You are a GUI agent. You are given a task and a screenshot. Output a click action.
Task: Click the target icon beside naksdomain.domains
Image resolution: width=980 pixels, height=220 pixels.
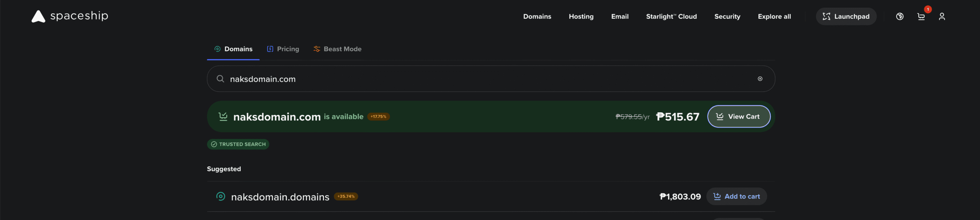point(220,197)
